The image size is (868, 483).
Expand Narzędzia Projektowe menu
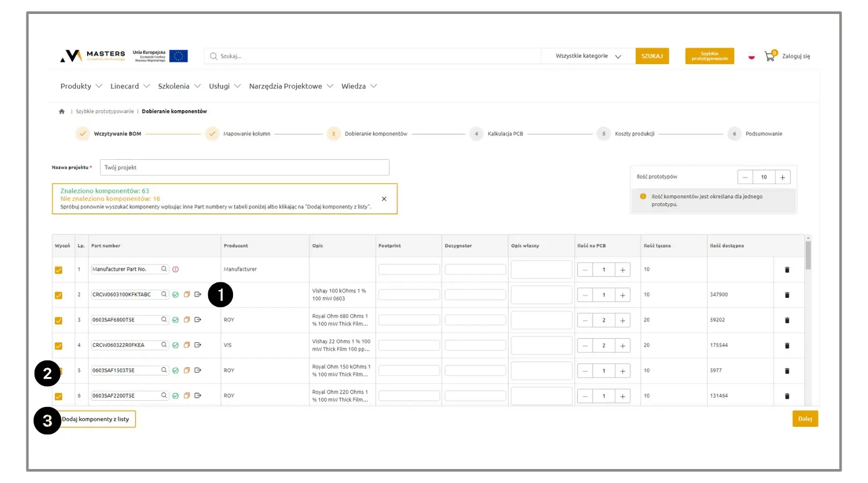(291, 86)
